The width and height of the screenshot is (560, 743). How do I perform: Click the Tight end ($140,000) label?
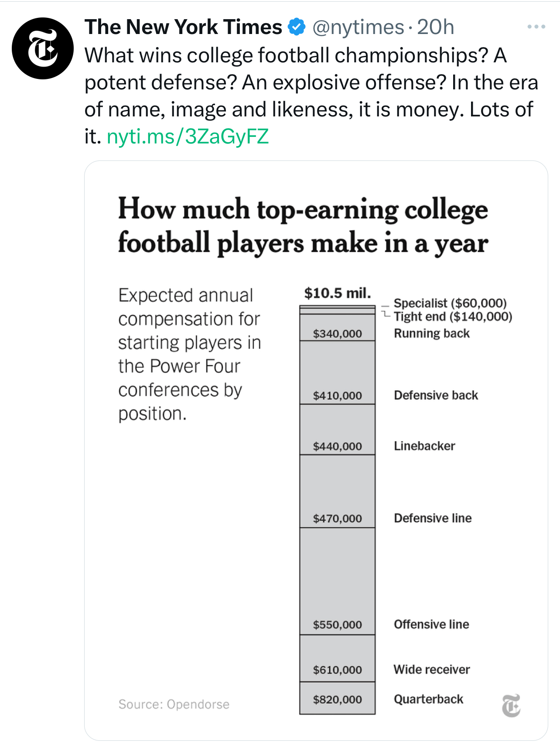(x=453, y=317)
